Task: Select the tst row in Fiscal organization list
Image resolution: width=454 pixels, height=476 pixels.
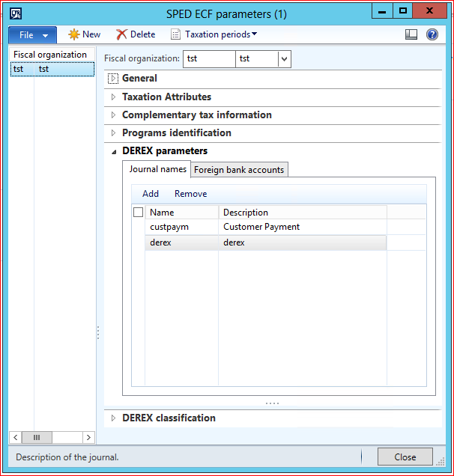Action: (x=52, y=69)
